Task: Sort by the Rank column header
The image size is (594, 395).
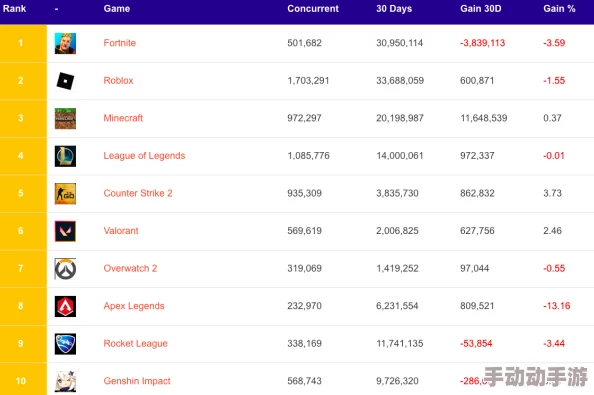Action: click(x=14, y=9)
